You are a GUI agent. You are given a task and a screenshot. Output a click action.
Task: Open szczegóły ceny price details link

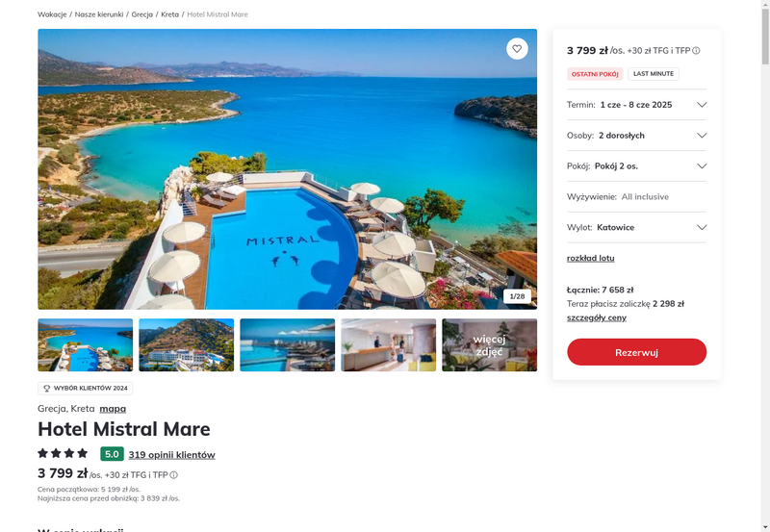pyautogui.click(x=596, y=317)
